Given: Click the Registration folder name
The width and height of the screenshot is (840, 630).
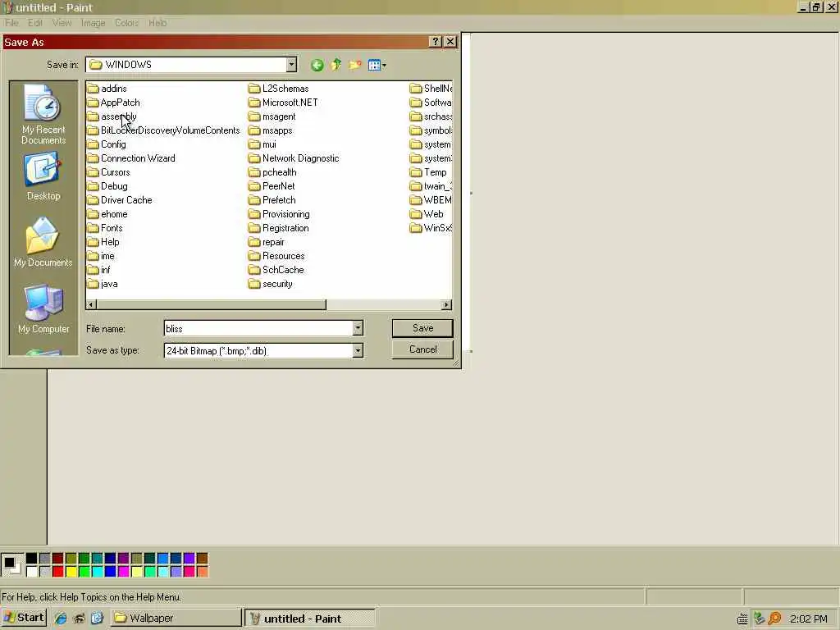Looking at the screenshot, I should click(x=285, y=228).
